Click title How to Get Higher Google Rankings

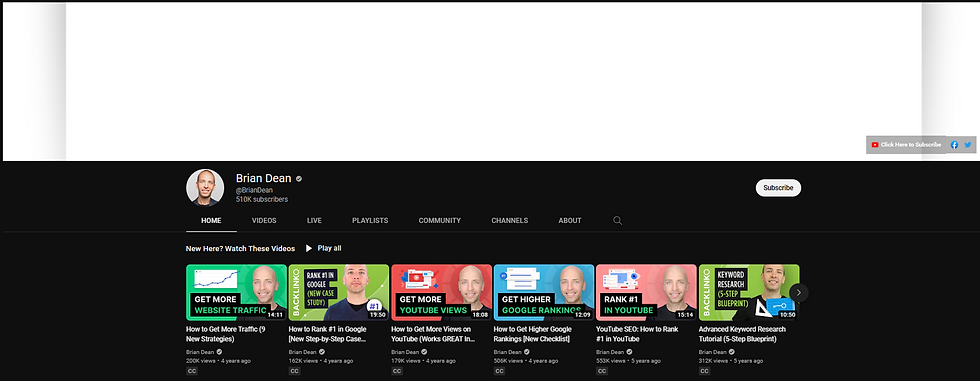point(532,334)
